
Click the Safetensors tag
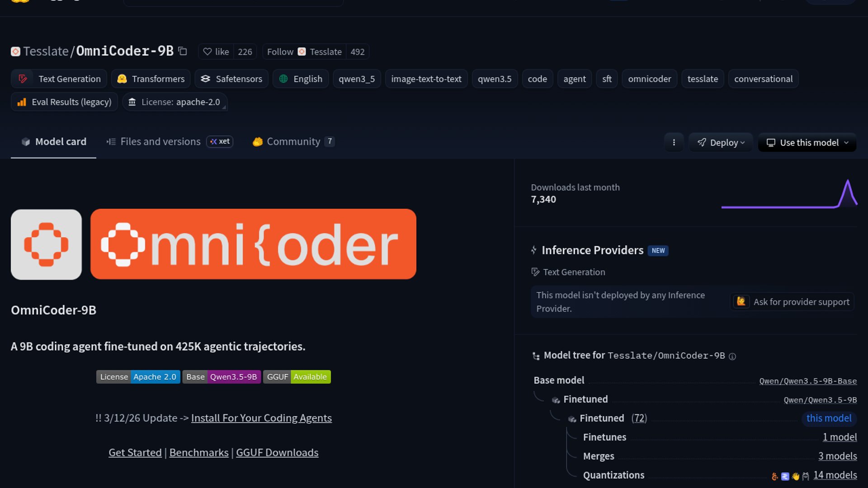point(231,79)
